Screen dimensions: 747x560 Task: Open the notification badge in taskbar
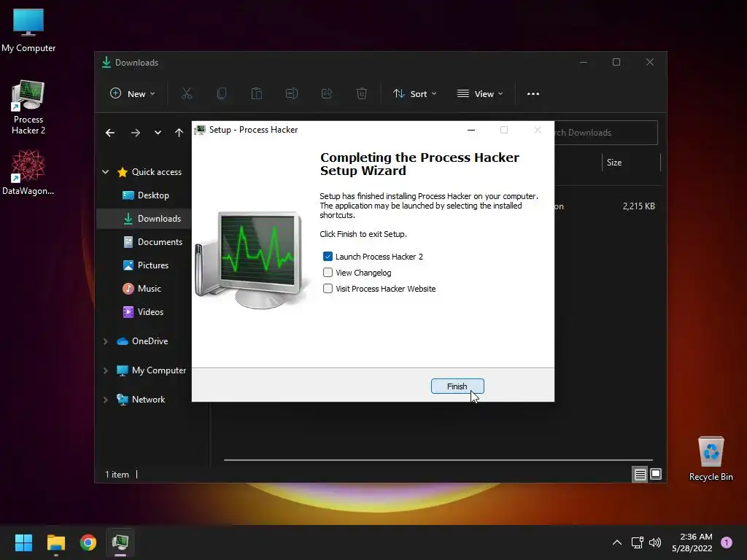[x=727, y=542]
